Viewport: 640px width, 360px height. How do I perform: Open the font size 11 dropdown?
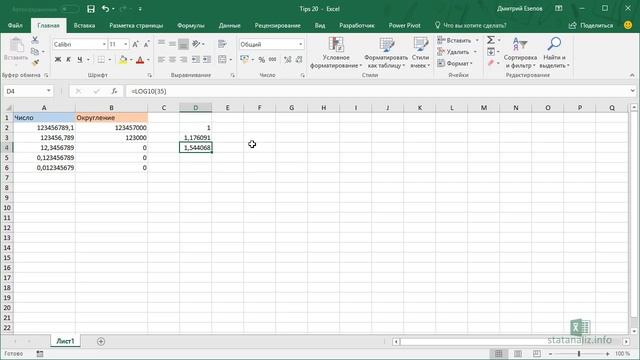click(x=126, y=44)
